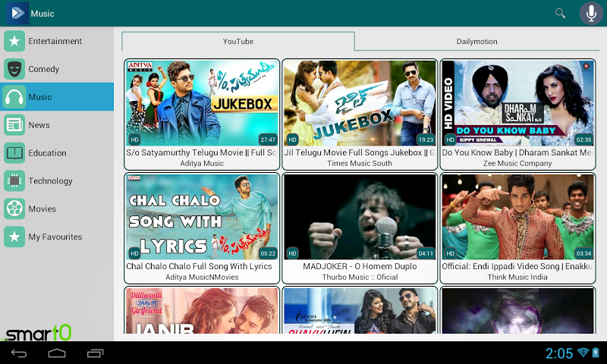607x364 pixels.
Task: Select the Music headphones icon
Action: pos(14,97)
